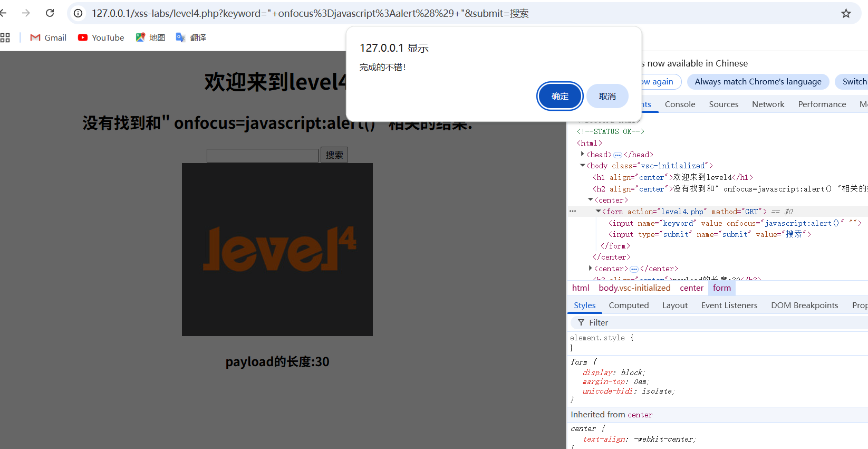The height and width of the screenshot is (449, 868).
Task: Select the h1 欢迎来到level4 DOM line
Action: point(672,177)
